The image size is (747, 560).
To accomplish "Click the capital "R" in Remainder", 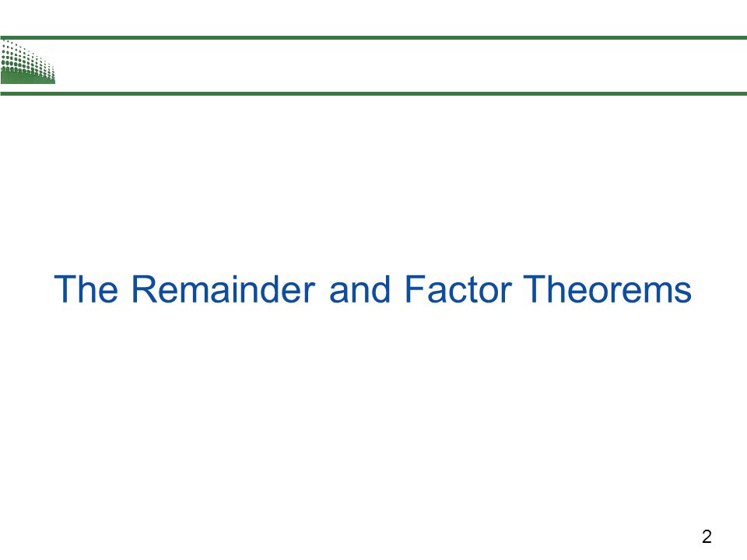I will click(143, 289).
